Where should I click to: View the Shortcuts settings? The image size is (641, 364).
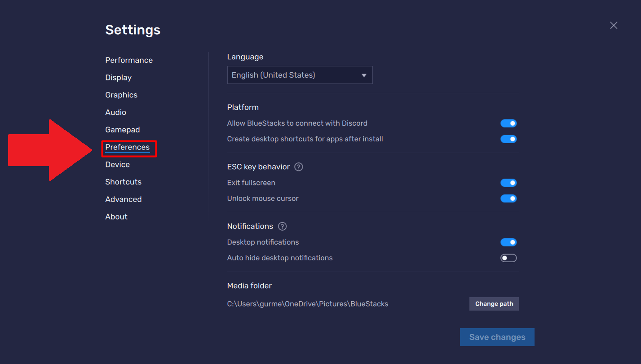123,182
